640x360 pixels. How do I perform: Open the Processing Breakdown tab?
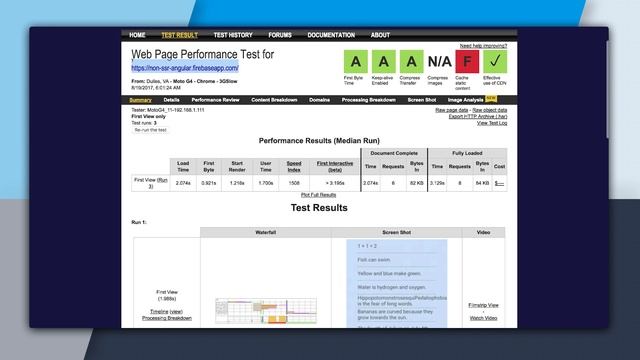369,100
